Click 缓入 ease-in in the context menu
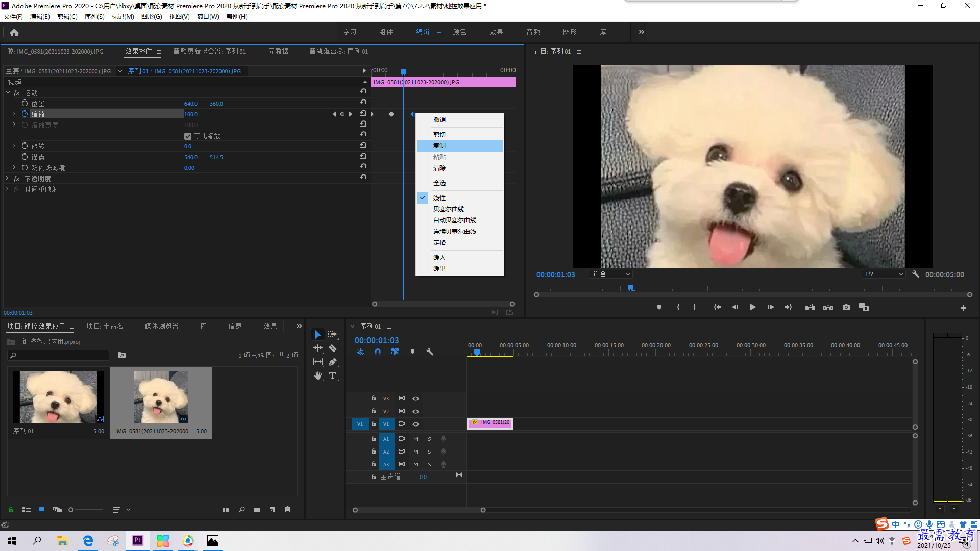This screenshot has height=551, width=980. click(x=439, y=258)
